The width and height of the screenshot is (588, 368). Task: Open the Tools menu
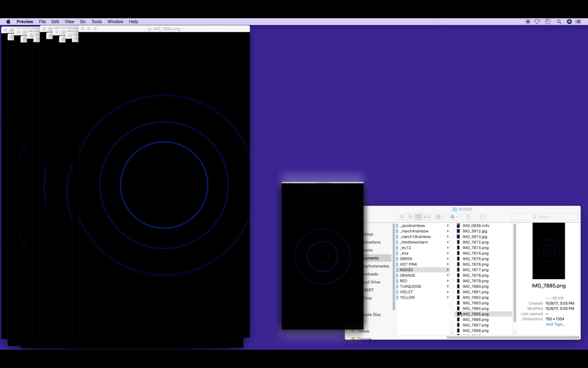pyautogui.click(x=96, y=22)
